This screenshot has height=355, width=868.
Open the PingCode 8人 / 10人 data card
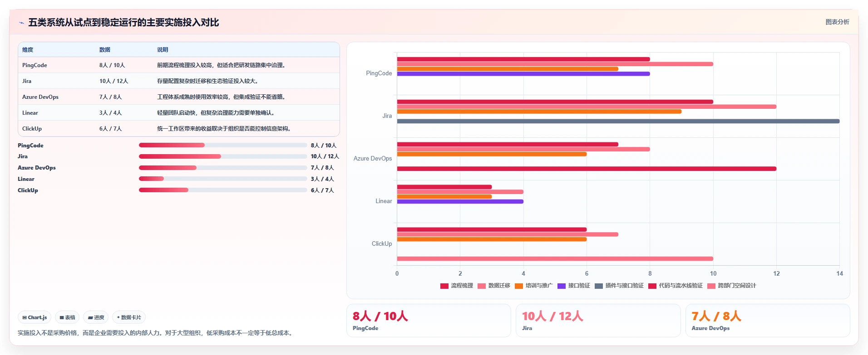pyautogui.click(x=429, y=321)
